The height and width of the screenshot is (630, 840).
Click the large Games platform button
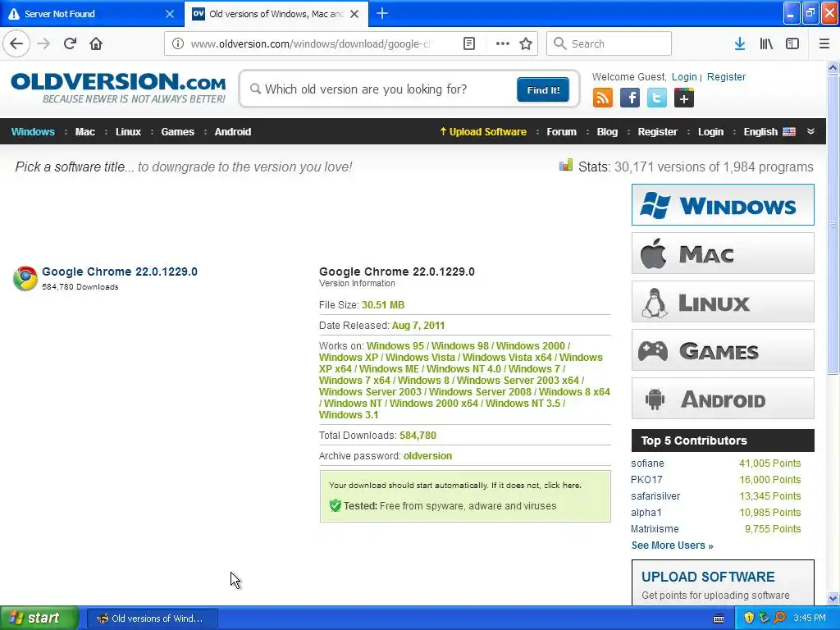(723, 349)
